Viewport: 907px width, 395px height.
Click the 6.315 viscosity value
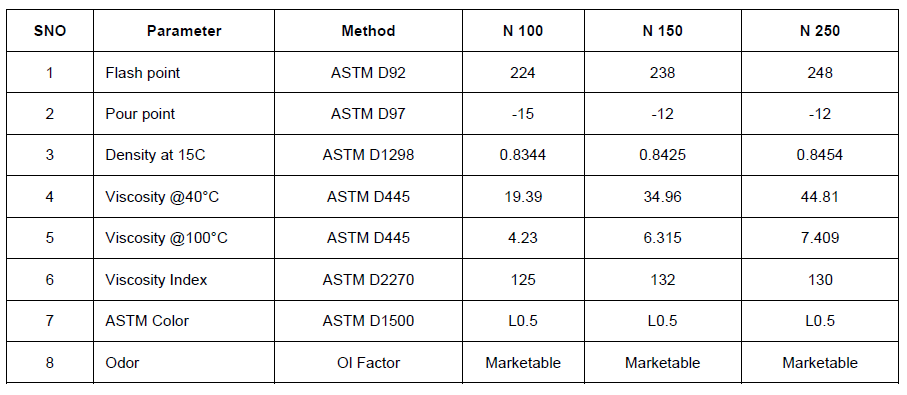point(662,238)
